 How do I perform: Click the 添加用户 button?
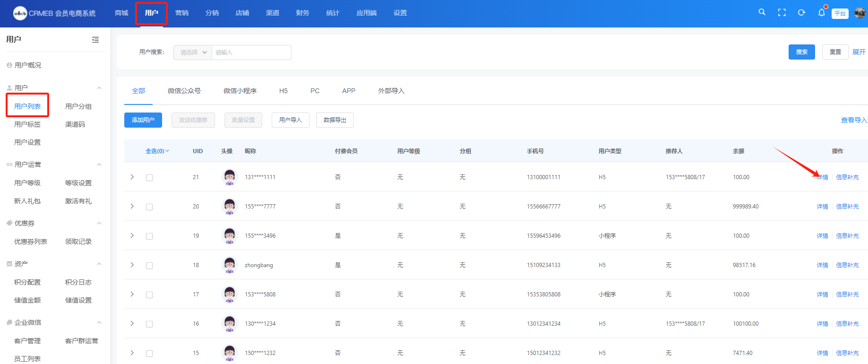[143, 120]
